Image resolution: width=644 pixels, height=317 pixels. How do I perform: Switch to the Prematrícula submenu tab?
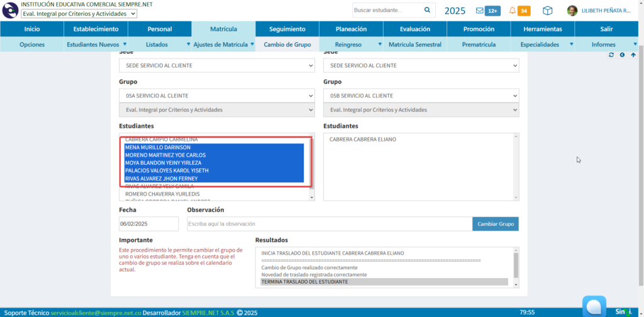[478, 45]
